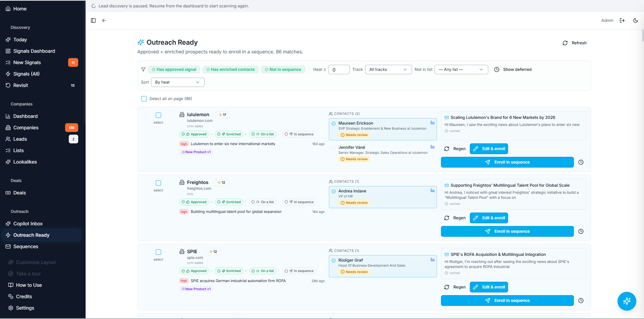Image resolution: width=644 pixels, height=319 pixels.
Task: Click the Leads count badge 2
Action: [x=73, y=139]
